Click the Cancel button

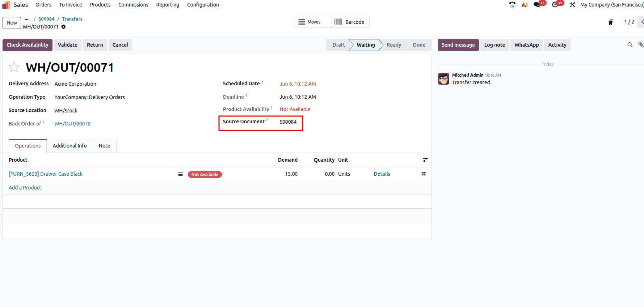(120, 45)
